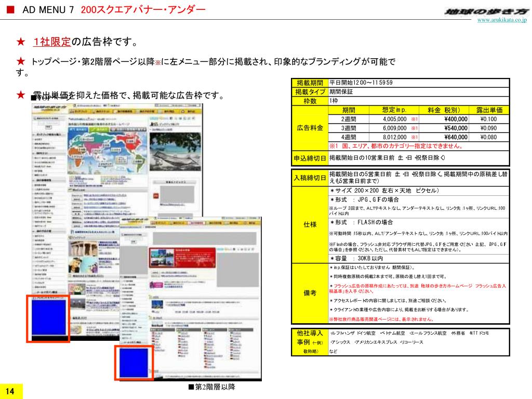Viewport: 532px width, 399px height.
Task: Select the slide title 200スクエアバナー・アンダー
Action: click(x=143, y=9)
